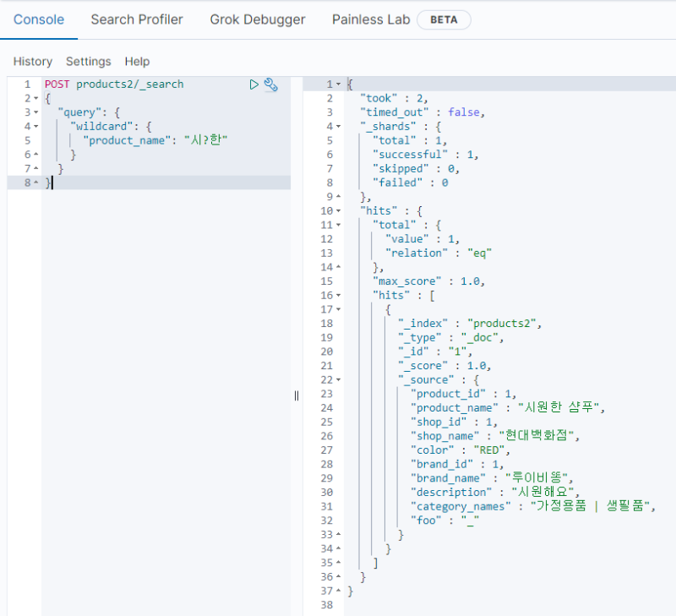The width and height of the screenshot is (676, 616).
Task: Switch to the Console tab
Action: click(x=39, y=19)
